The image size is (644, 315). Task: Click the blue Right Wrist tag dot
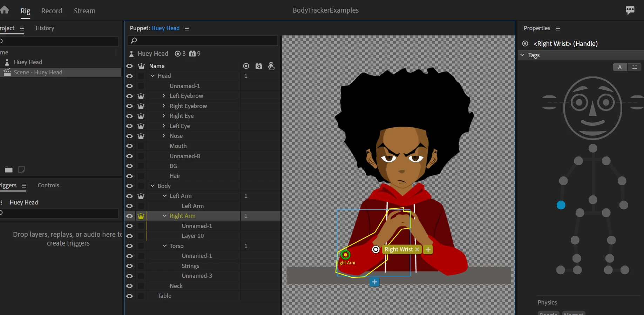(x=561, y=205)
